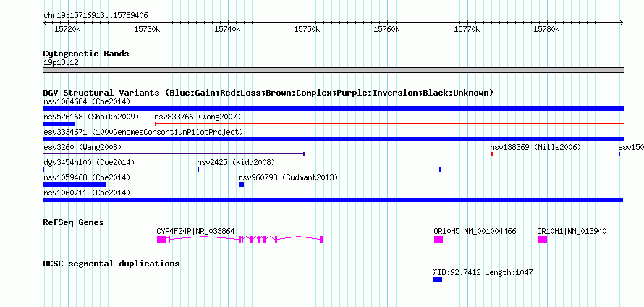Viewport: 644px width, 307px height.
Task: Click the 19p13.12 band label
Action: click(61, 62)
